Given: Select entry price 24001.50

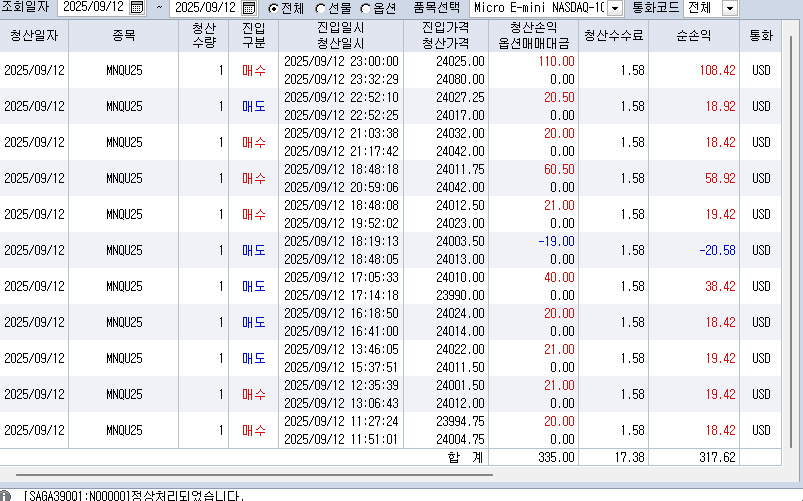Looking at the screenshot, I should pos(460,385).
